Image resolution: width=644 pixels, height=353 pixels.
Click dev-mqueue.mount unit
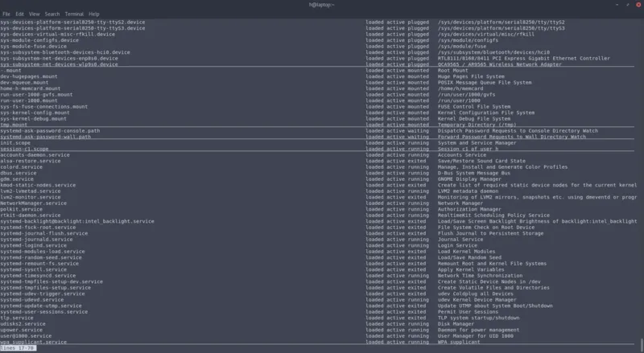point(24,83)
